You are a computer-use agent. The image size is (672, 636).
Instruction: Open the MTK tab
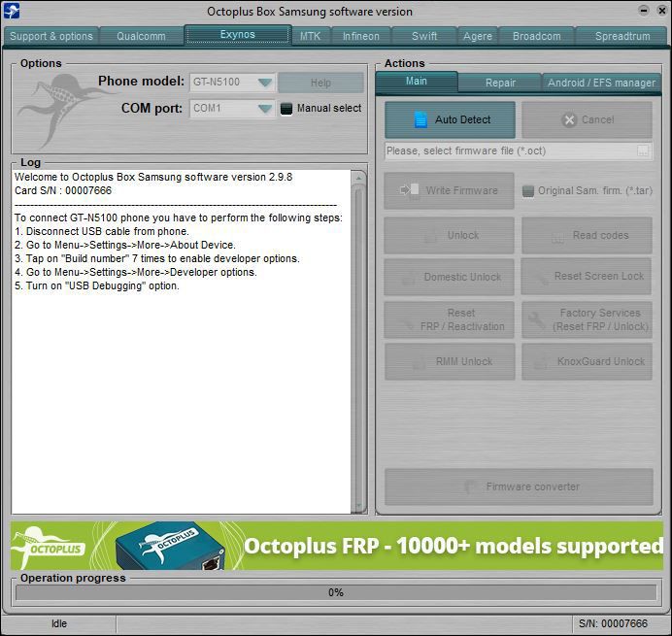[311, 36]
